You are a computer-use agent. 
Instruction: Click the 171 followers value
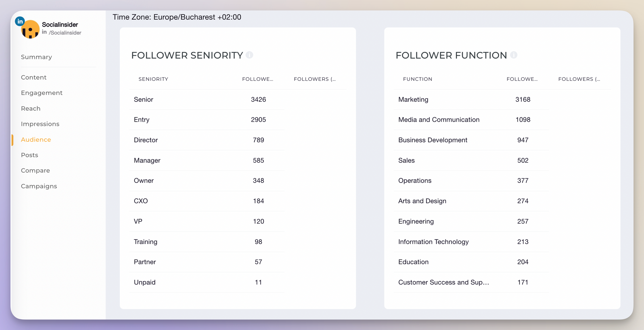(523, 282)
